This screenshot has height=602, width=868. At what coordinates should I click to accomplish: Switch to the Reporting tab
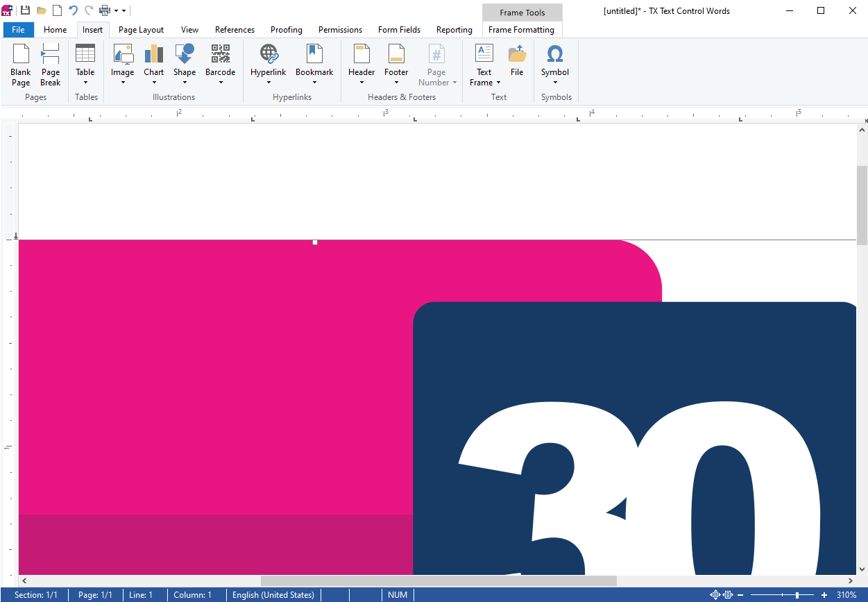454,30
